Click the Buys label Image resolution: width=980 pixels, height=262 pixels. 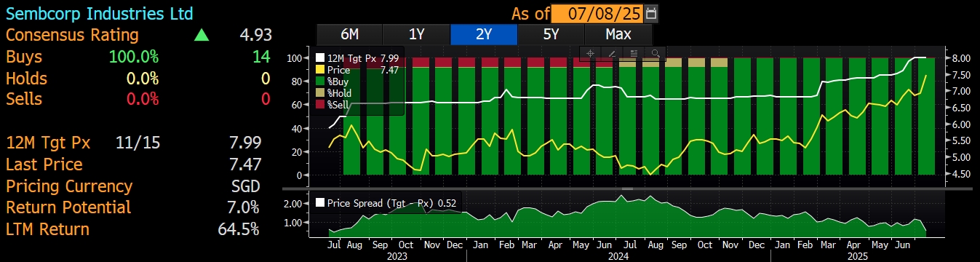[x=24, y=57]
